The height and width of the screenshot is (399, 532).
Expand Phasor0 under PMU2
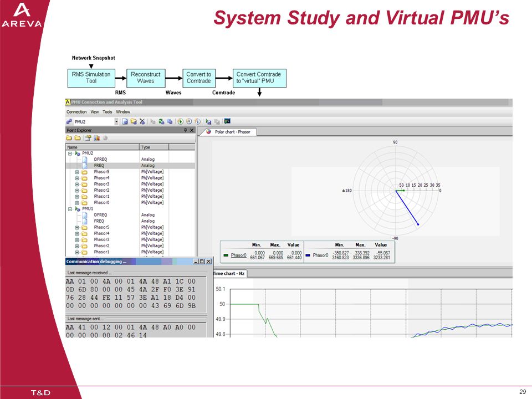tap(77, 203)
